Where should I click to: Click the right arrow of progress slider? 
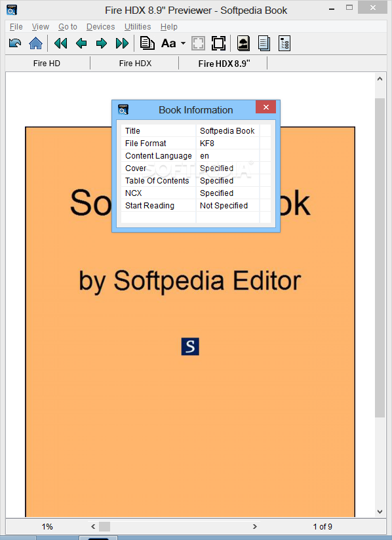point(255,527)
